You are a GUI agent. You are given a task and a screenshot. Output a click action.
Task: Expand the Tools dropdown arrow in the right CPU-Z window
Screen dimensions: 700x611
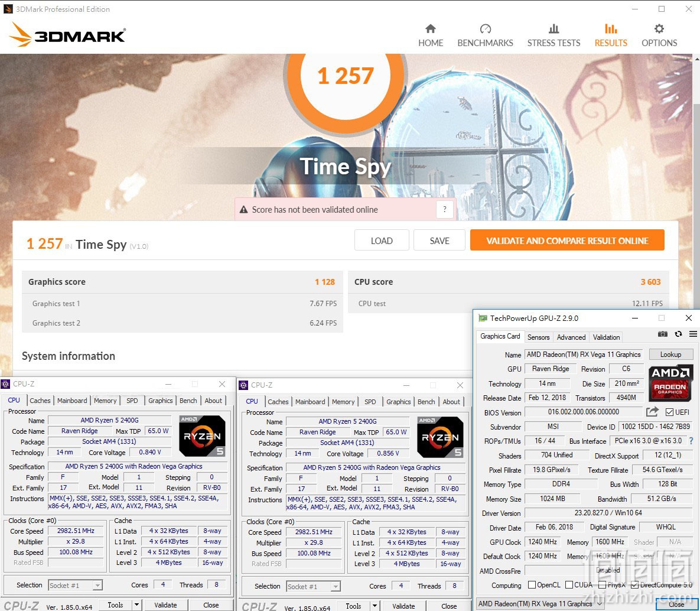(x=375, y=606)
